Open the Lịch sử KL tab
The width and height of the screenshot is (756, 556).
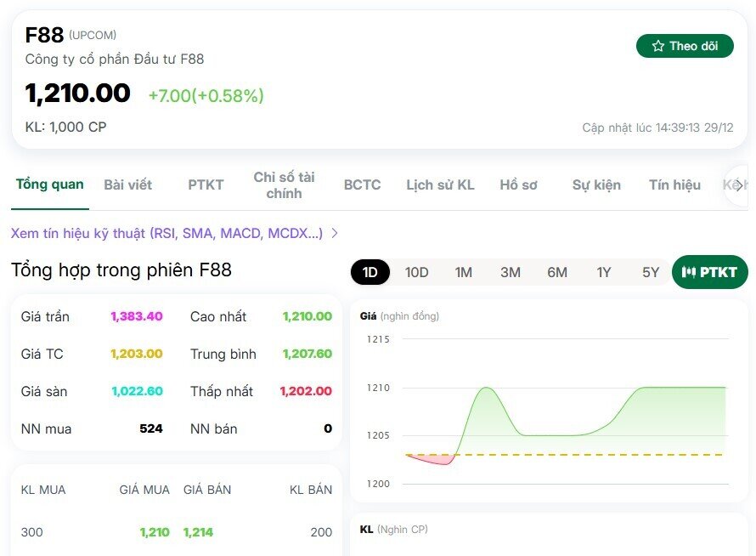pos(440,184)
